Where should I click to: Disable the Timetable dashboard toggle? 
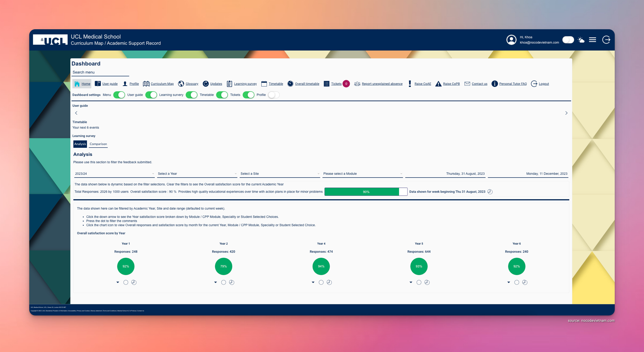(x=222, y=95)
